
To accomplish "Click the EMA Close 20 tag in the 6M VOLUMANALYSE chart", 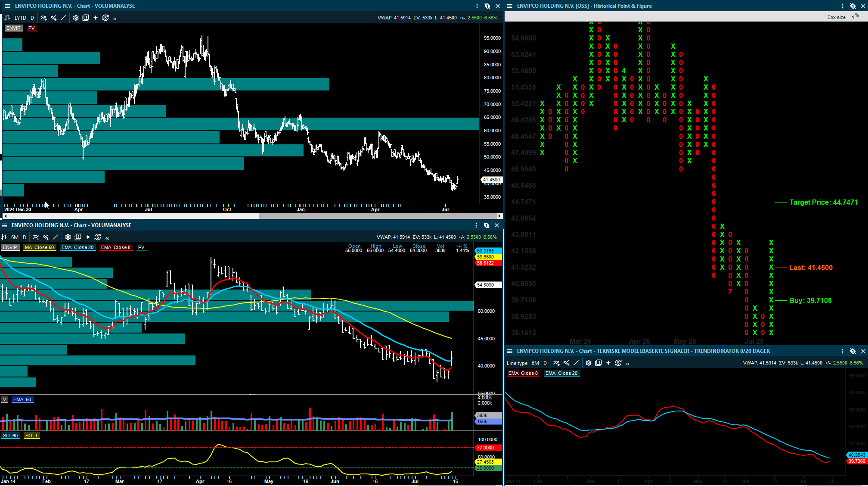I will (x=77, y=247).
